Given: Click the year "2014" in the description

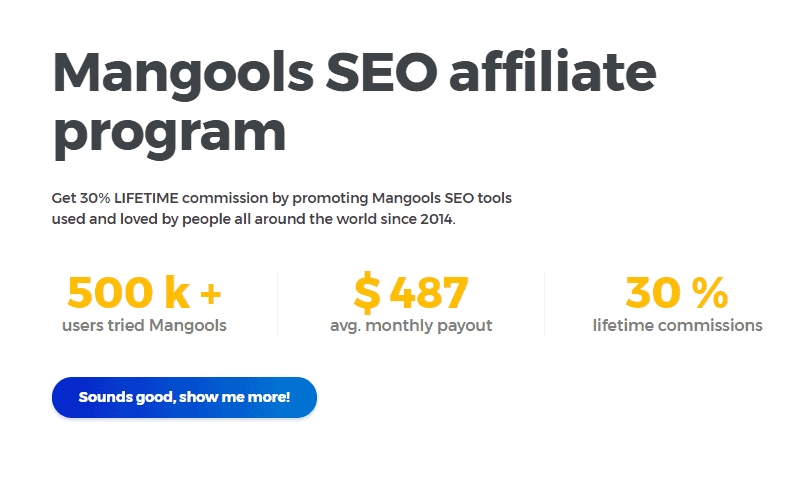Looking at the screenshot, I should (436, 219).
